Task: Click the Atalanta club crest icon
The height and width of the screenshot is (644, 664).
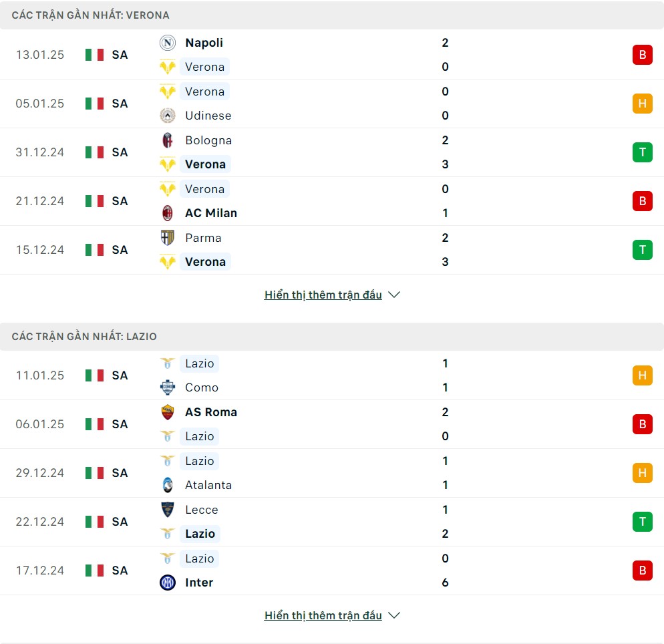Action: 168,485
